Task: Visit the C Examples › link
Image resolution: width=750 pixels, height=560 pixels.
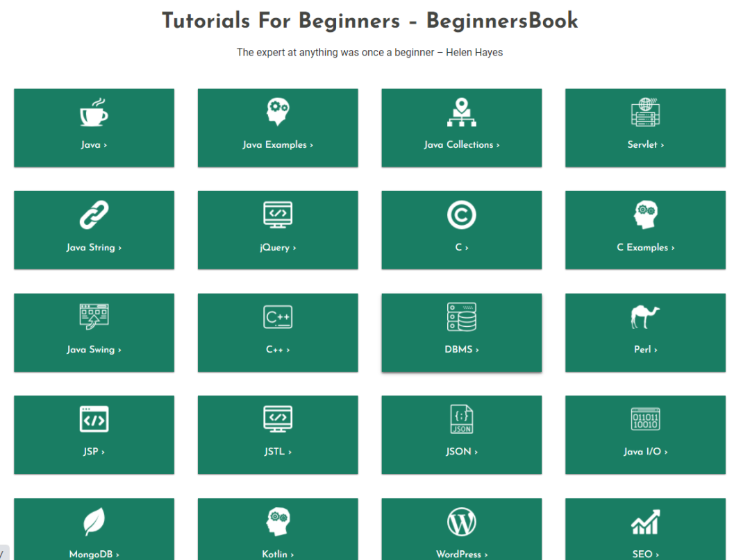Action: [645, 248]
